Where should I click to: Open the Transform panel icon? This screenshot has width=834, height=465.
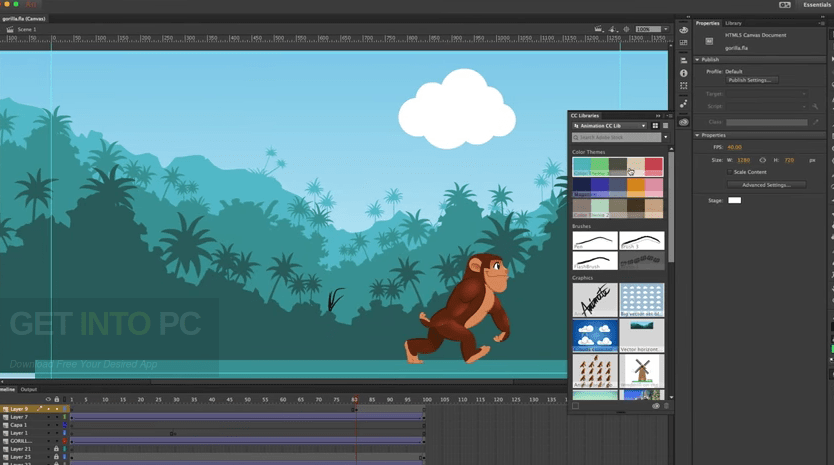(x=684, y=87)
